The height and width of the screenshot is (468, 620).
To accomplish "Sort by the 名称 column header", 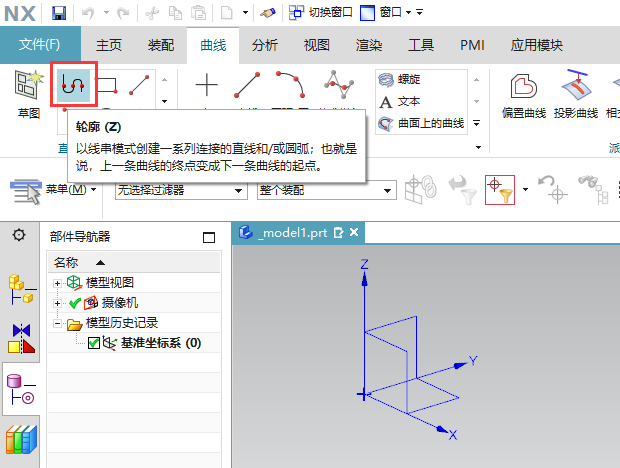I will (x=134, y=262).
